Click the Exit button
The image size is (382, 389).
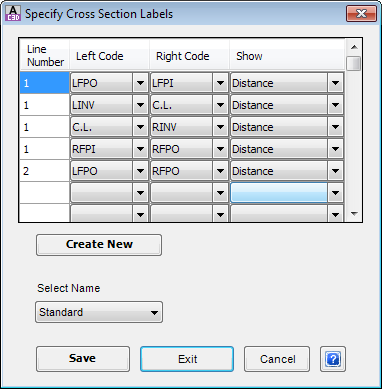point(187,359)
